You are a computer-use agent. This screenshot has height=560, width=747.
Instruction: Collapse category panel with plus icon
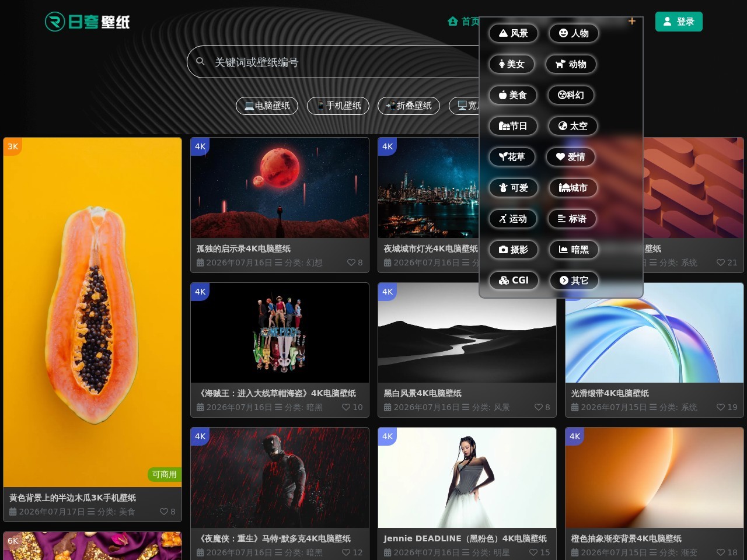pyautogui.click(x=631, y=21)
